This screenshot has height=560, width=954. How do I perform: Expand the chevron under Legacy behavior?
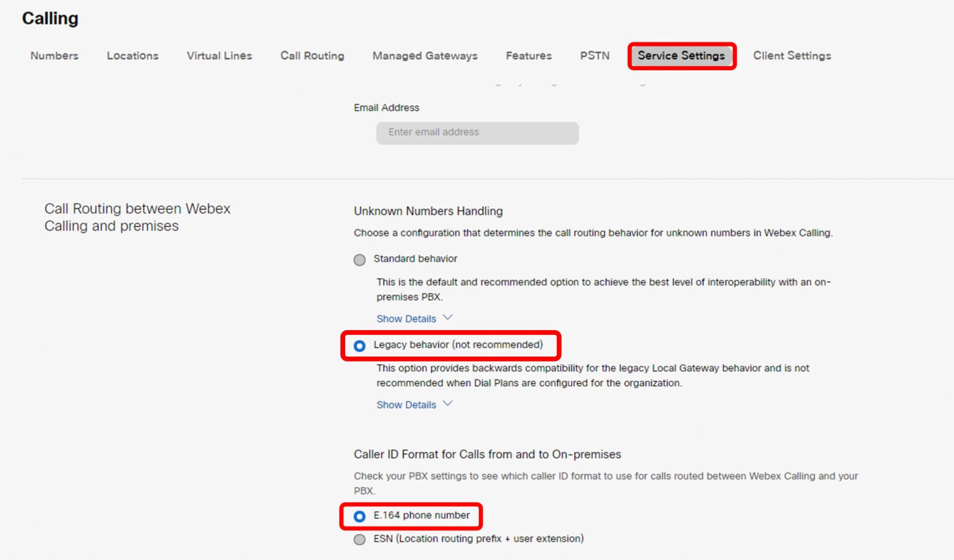pos(448,404)
